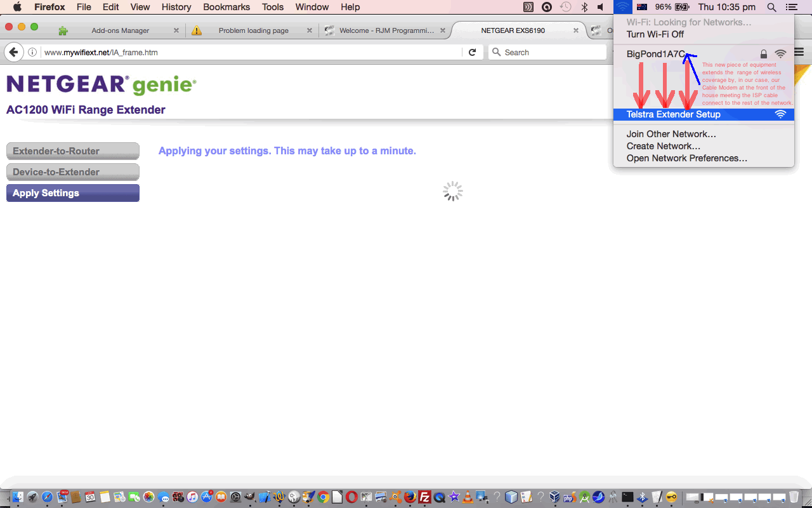Open the volume menu bar icon

(601, 7)
